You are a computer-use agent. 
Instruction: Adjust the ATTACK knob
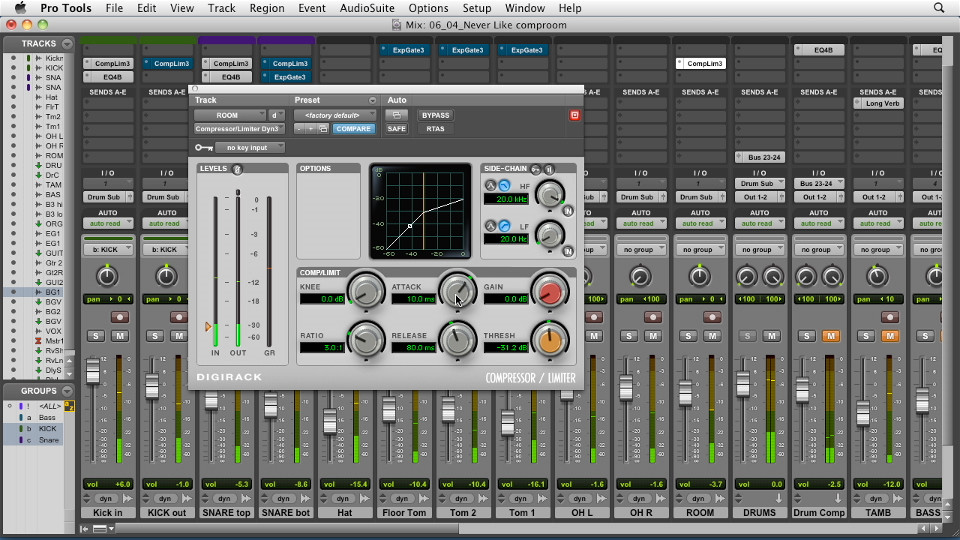pos(457,292)
